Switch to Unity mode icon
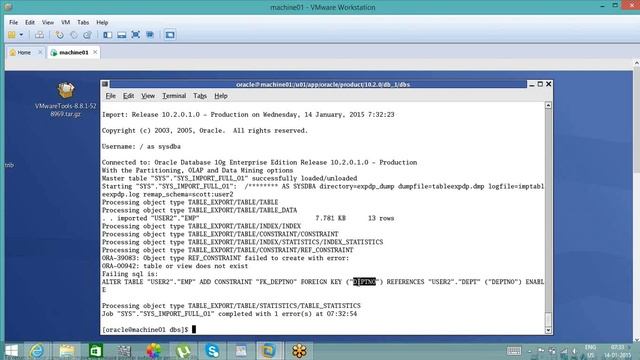640x360 pixels. coord(150,35)
